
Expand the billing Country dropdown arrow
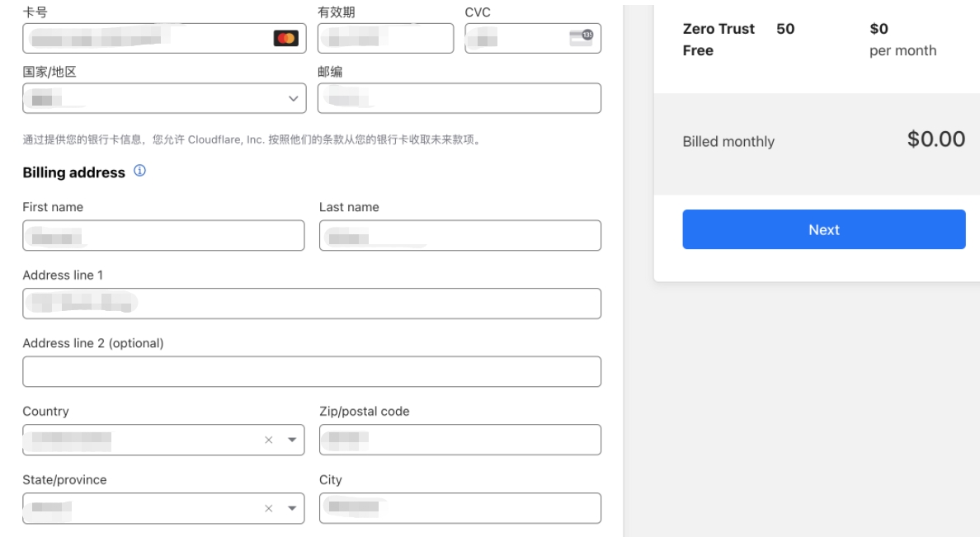(291, 440)
